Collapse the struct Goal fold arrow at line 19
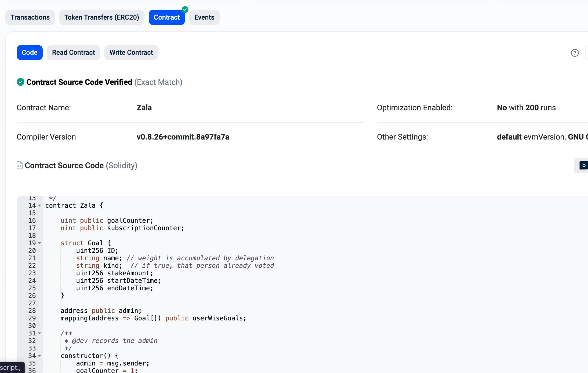 (39, 243)
